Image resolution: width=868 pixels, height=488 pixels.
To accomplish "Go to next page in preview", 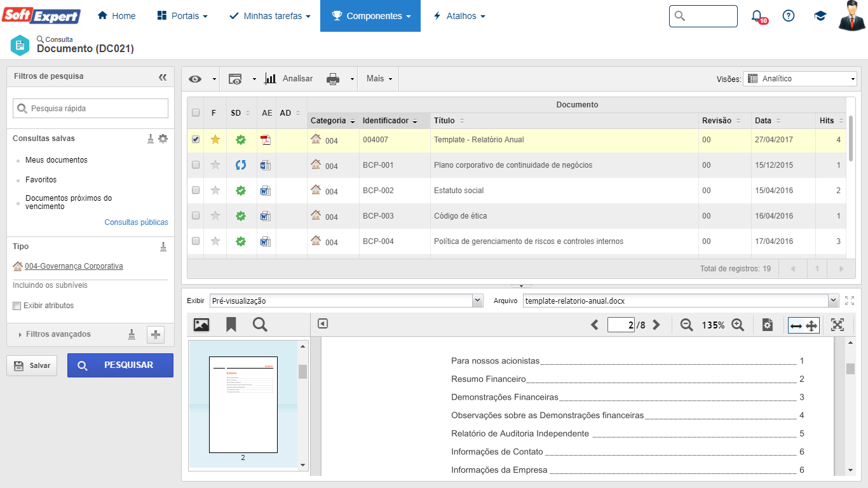I will coord(656,325).
